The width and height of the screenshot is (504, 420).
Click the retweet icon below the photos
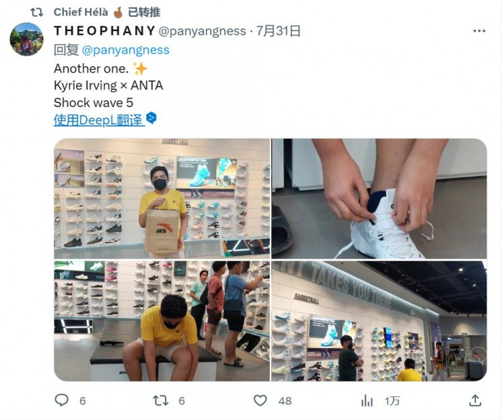click(x=161, y=401)
